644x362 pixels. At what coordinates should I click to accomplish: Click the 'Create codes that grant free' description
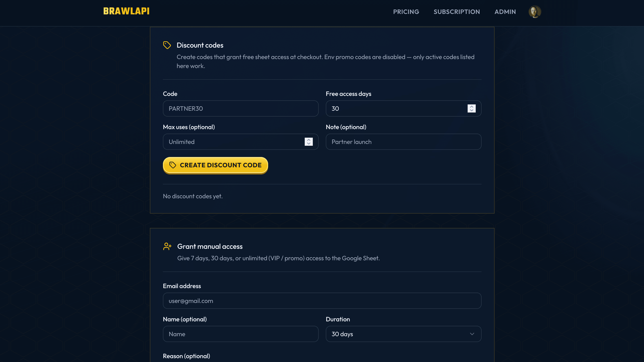(x=325, y=62)
